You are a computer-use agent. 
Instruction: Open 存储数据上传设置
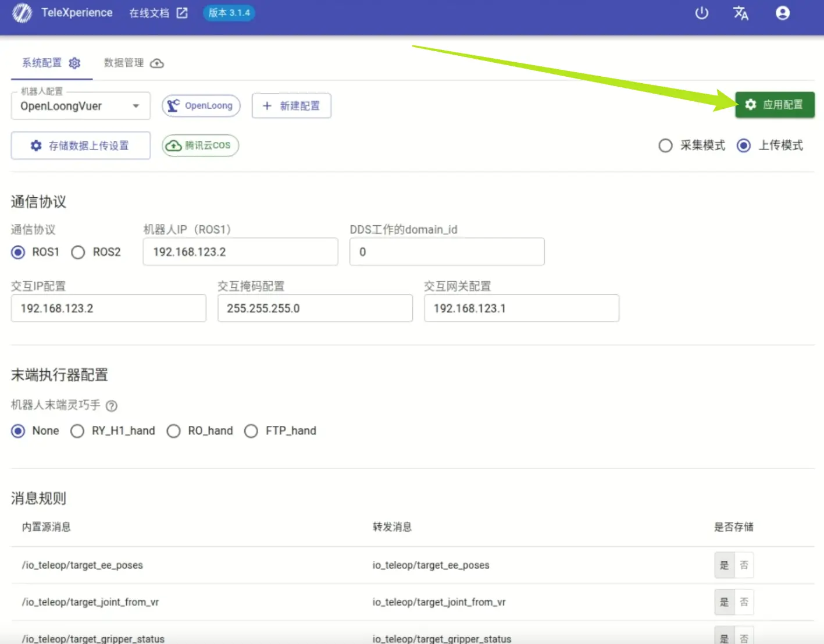coord(81,145)
